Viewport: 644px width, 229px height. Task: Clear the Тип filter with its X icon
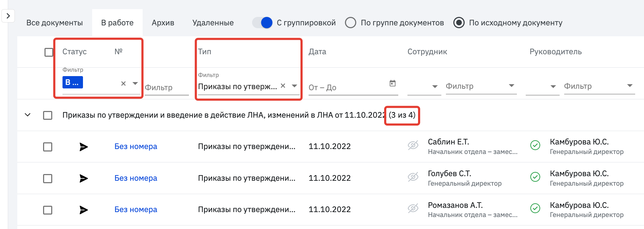(x=283, y=86)
